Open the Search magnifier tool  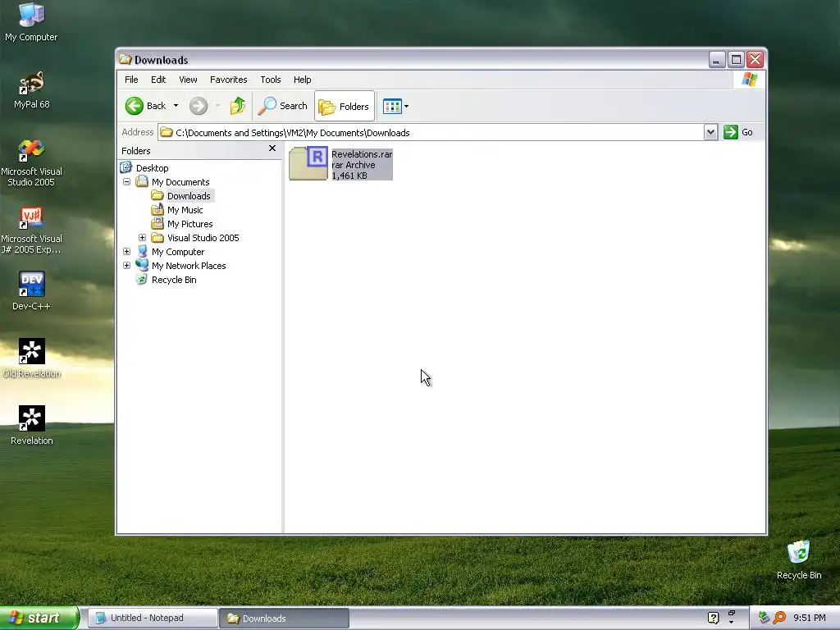pos(282,106)
